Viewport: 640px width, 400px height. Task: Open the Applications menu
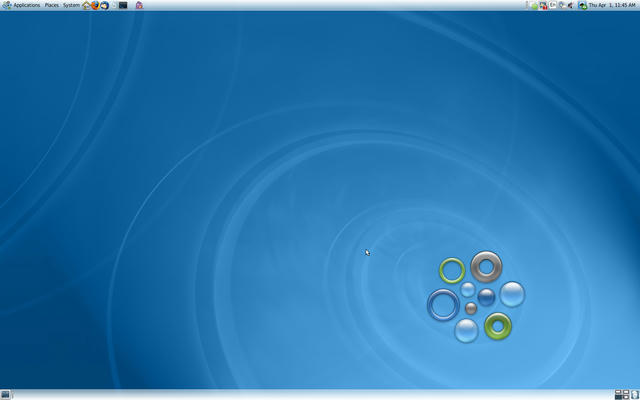tap(26, 5)
